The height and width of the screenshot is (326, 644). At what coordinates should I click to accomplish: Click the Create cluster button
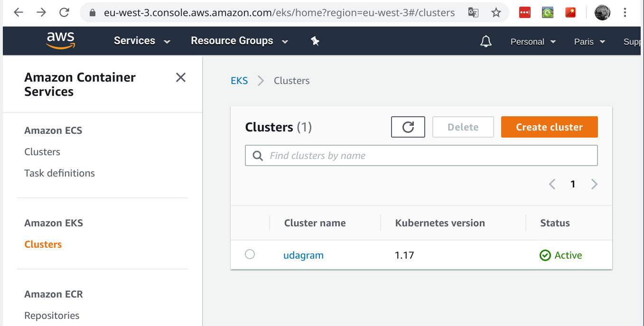click(x=550, y=127)
